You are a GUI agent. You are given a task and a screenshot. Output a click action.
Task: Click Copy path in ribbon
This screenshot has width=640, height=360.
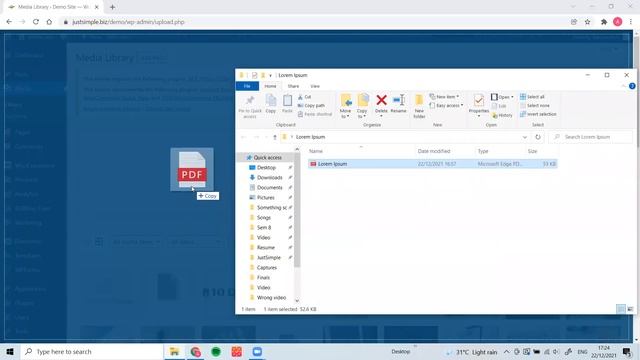click(311, 105)
